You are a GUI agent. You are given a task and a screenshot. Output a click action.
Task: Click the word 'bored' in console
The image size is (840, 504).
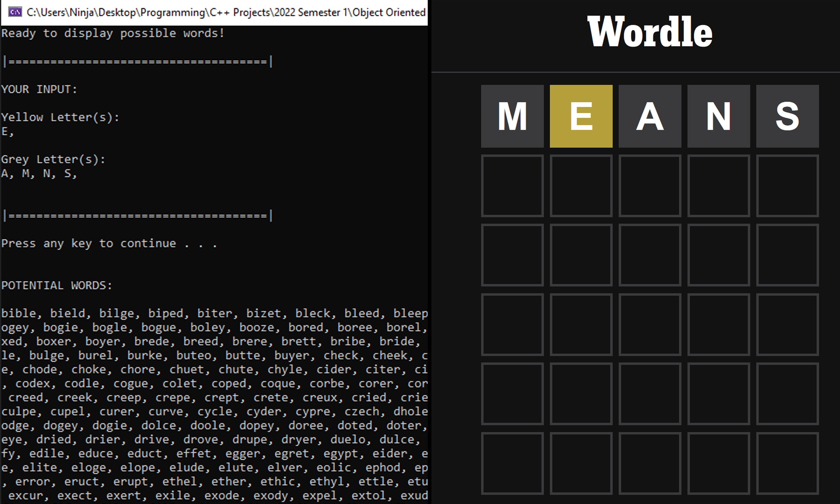[305, 327]
